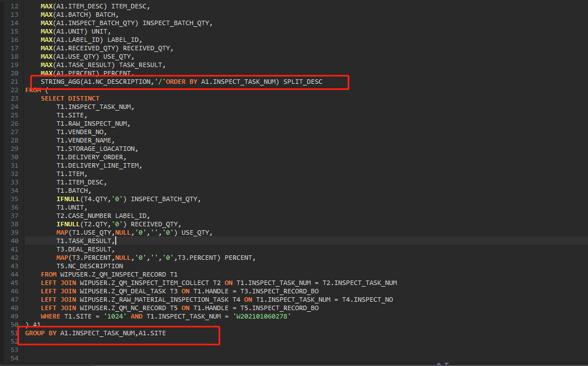Select the SPLIT_DESC alias on line 21
This screenshot has width=588, height=366.
[302, 81]
